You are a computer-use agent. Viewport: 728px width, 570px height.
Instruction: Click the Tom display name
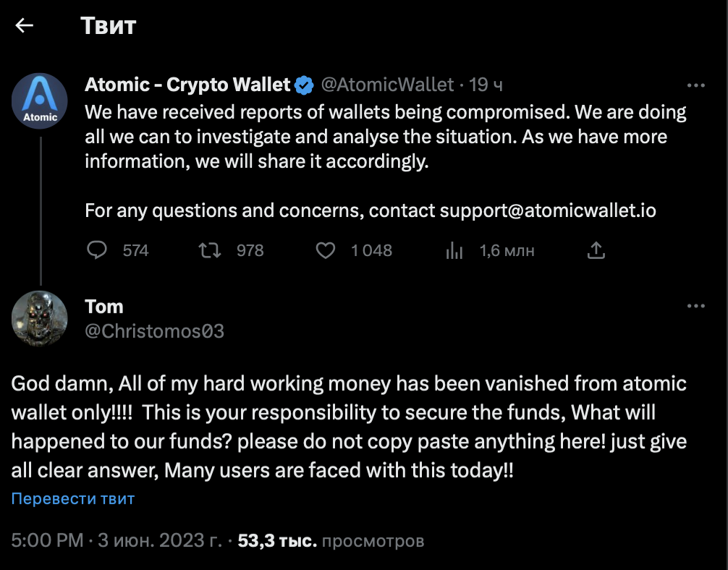point(104,307)
